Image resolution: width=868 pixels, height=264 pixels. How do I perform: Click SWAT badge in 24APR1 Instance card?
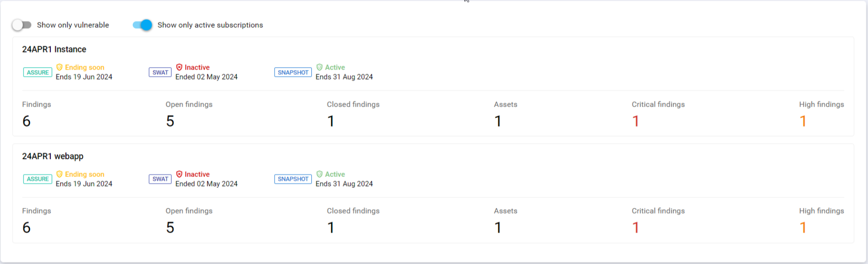pyautogui.click(x=160, y=72)
